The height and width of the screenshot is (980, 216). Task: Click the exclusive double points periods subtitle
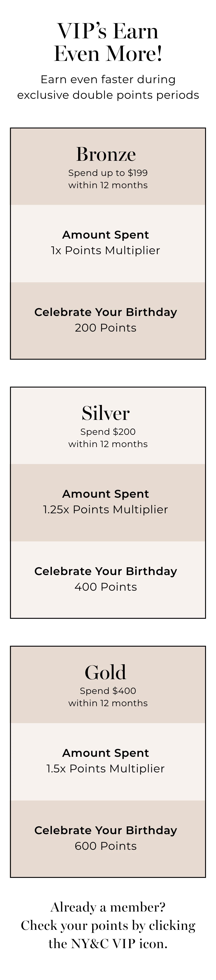click(x=108, y=95)
